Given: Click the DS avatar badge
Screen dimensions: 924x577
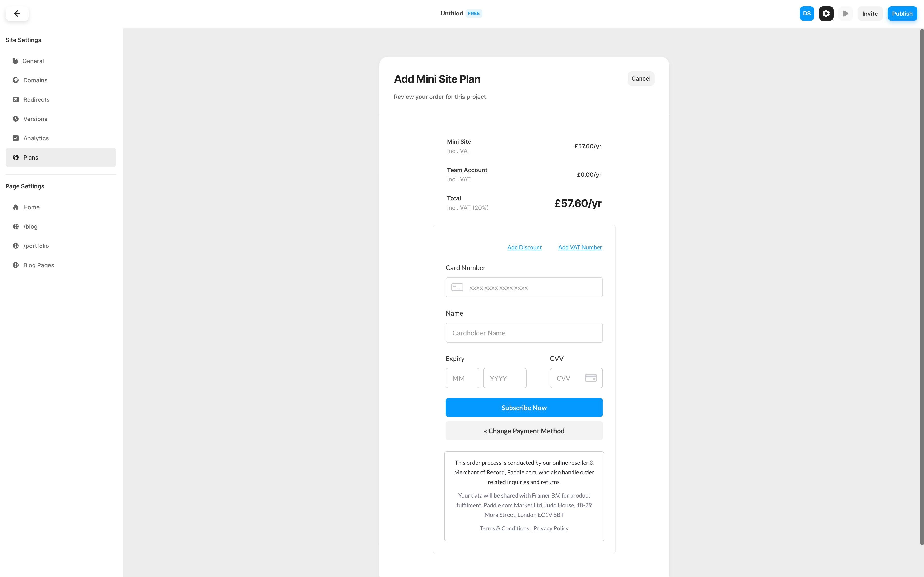Looking at the screenshot, I should 807,13.
